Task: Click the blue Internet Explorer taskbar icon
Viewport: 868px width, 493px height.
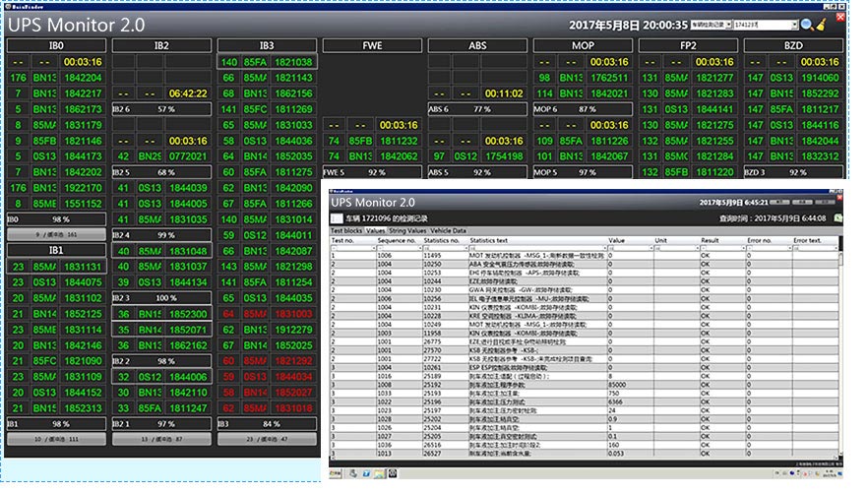Action: pos(366,473)
